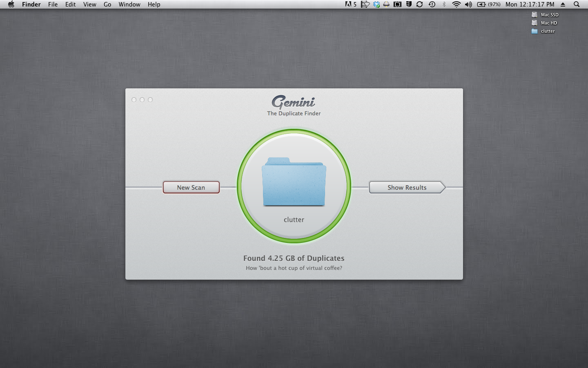This screenshot has height=368, width=588.
Task: Open the File menu
Action: coord(53,4)
